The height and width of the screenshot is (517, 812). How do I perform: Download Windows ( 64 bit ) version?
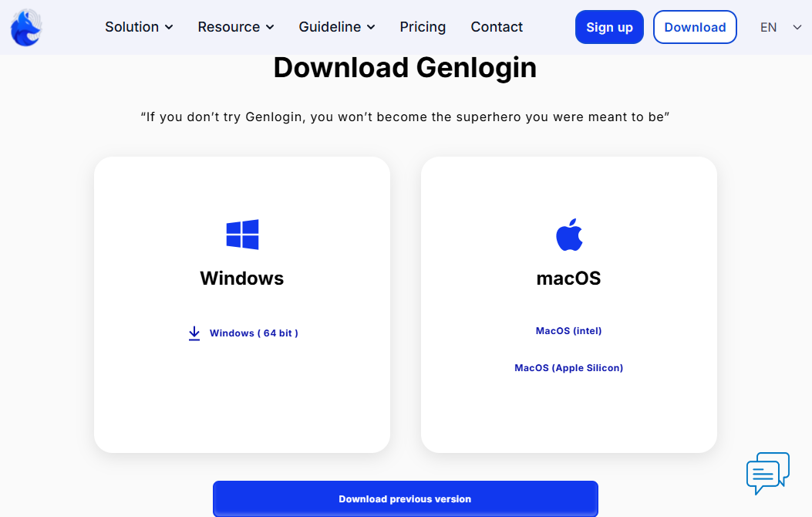click(x=254, y=333)
